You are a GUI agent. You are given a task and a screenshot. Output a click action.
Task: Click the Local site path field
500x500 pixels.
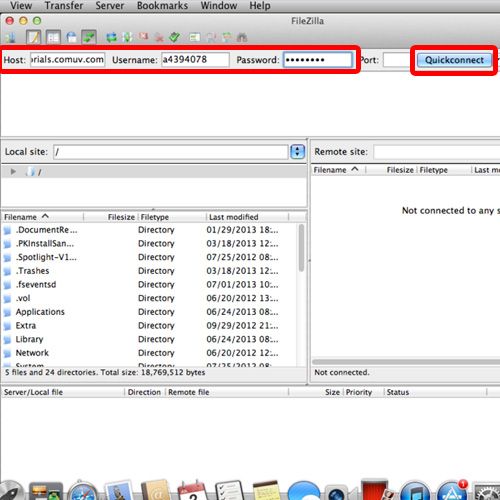pos(171,152)
